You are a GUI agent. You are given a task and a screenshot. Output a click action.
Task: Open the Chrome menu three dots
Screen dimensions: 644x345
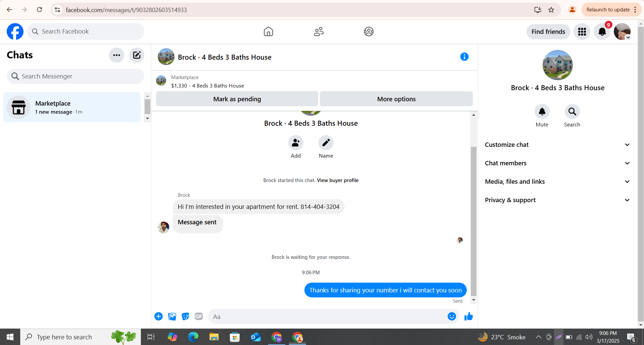click(x=635, y=10)
